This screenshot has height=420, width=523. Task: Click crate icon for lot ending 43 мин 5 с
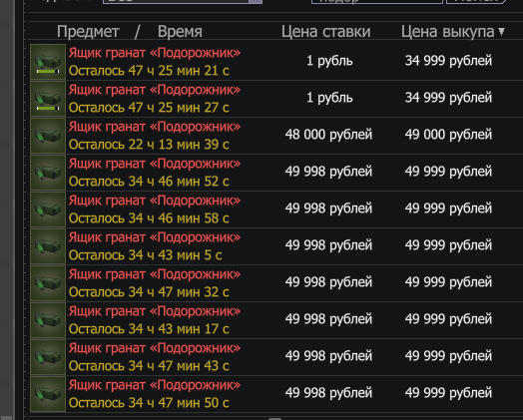coord(48,246)
